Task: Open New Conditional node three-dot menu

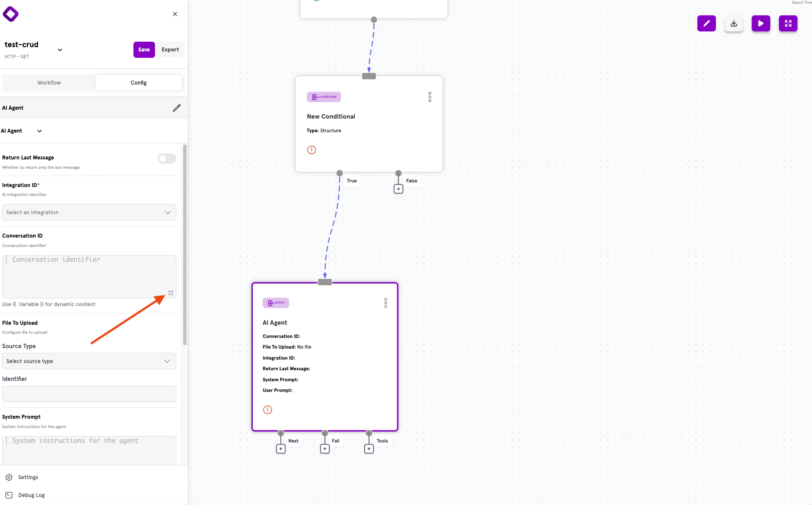Action: (x=430, y=97)
